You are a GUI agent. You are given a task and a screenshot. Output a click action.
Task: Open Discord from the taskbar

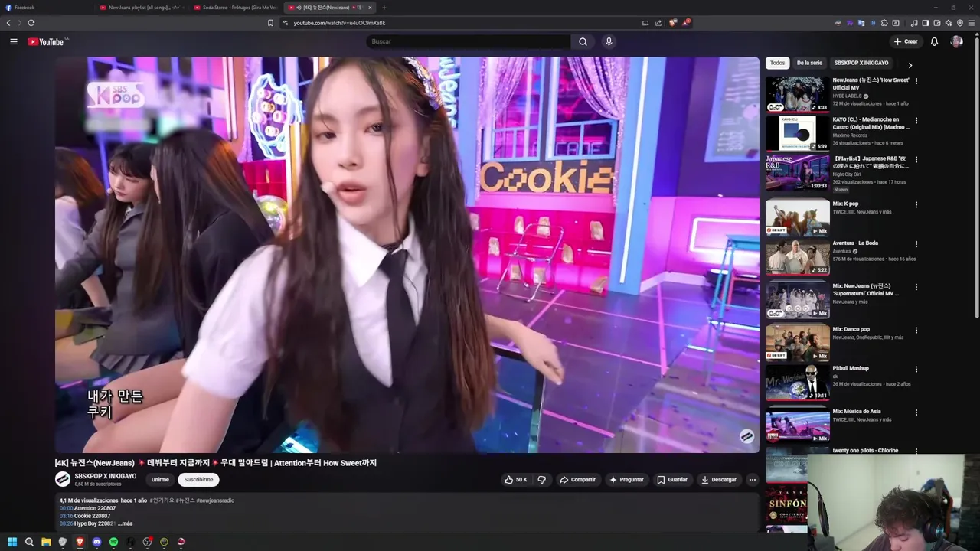point(96,542)
